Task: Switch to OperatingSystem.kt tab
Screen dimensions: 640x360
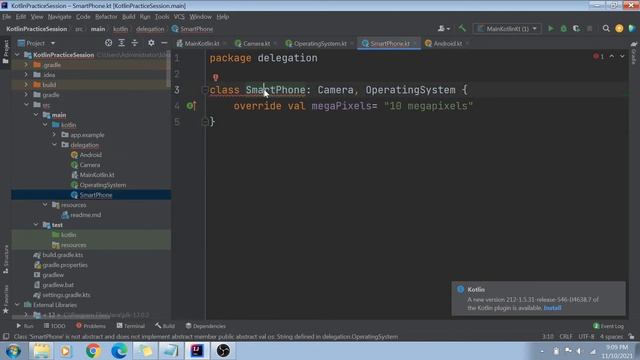Action: click(320, 43)
